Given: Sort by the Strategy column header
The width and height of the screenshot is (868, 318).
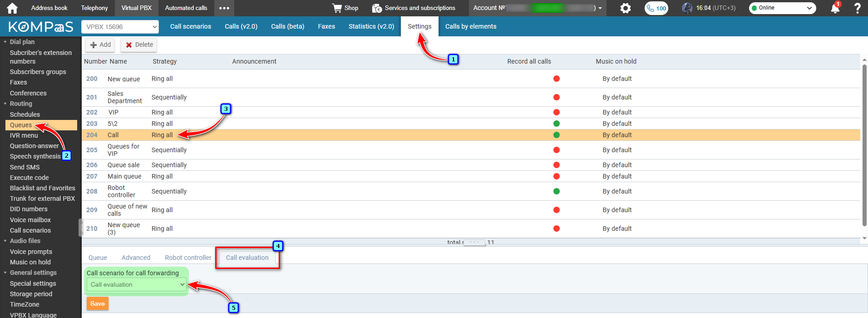Looking at the screenshot, I should coord(165,61).
